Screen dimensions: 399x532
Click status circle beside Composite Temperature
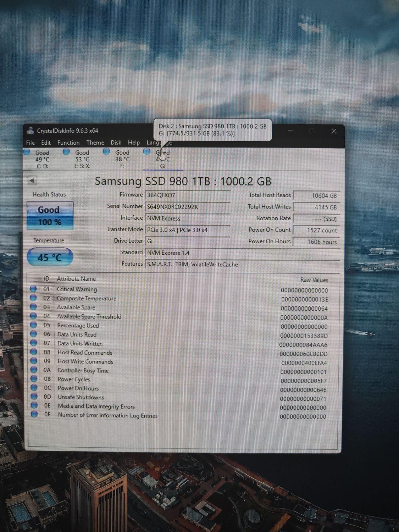(33, 298)
